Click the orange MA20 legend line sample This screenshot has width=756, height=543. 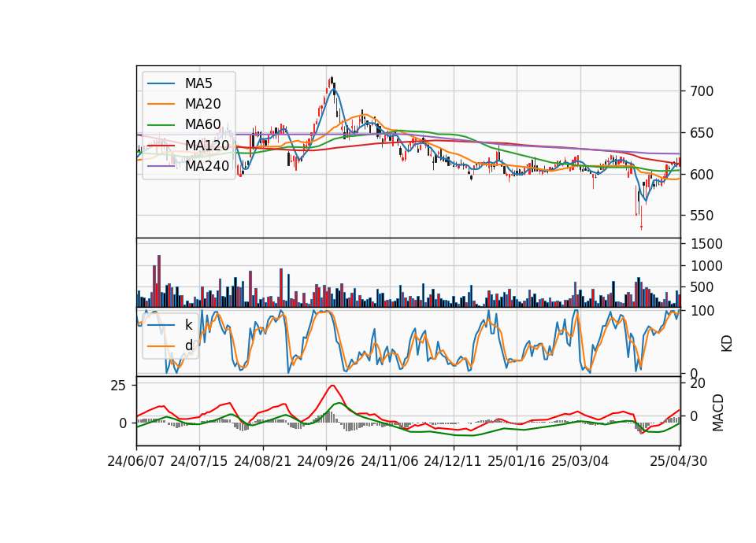[161, 104]
